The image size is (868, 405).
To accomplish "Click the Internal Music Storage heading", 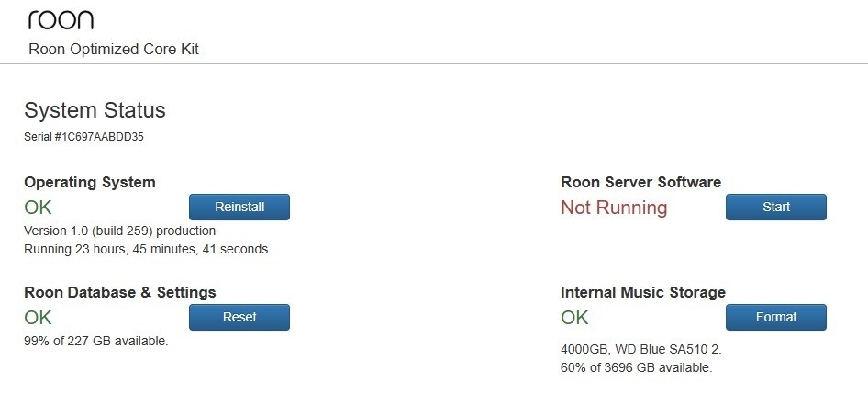I will coord(643,292).
